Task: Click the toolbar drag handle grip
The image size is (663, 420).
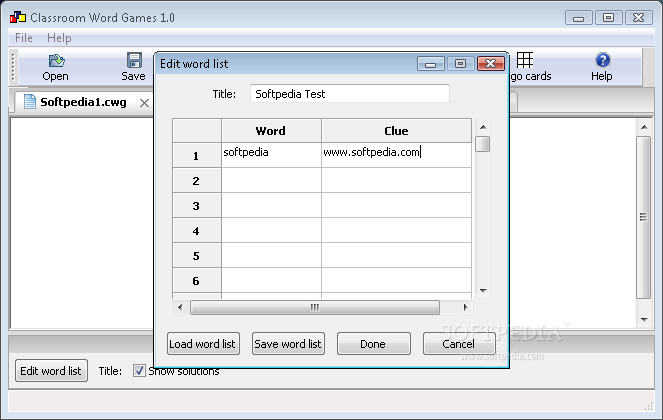Action: click(13, 67)
